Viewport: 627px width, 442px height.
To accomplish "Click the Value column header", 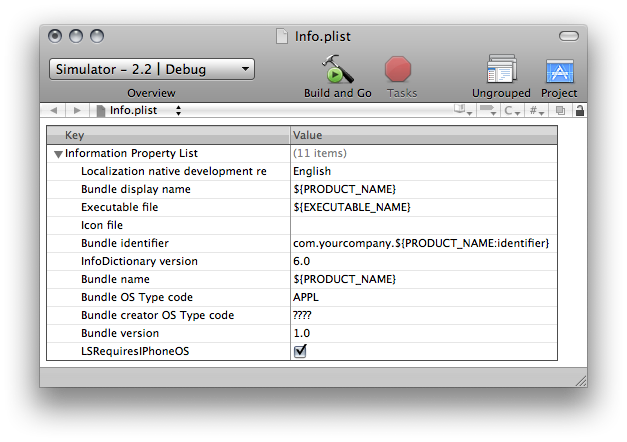I will (424, 135).
